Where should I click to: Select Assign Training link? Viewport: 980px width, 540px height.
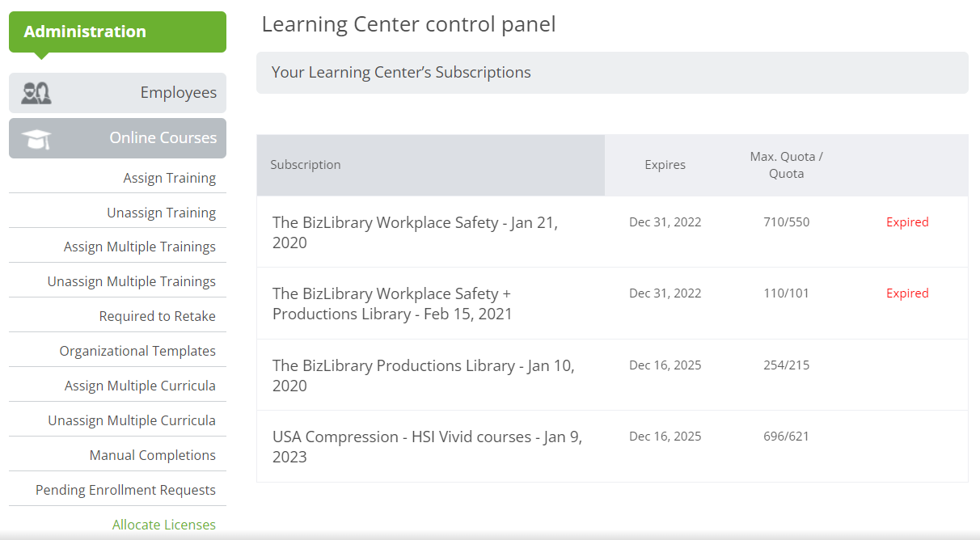pos(169,178)
